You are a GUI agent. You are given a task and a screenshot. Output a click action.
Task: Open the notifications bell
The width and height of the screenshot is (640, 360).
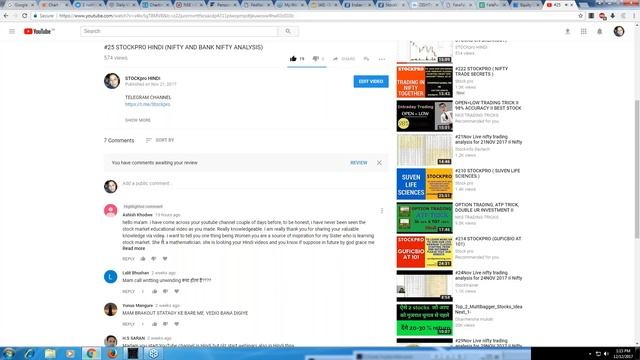(600, 31)
